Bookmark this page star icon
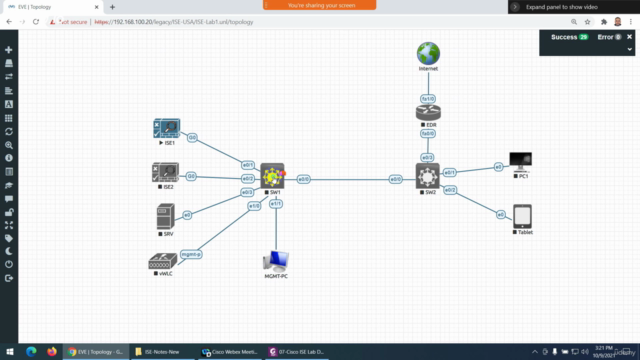This screenshot has height=360, width=640. (x=587, y=22)
